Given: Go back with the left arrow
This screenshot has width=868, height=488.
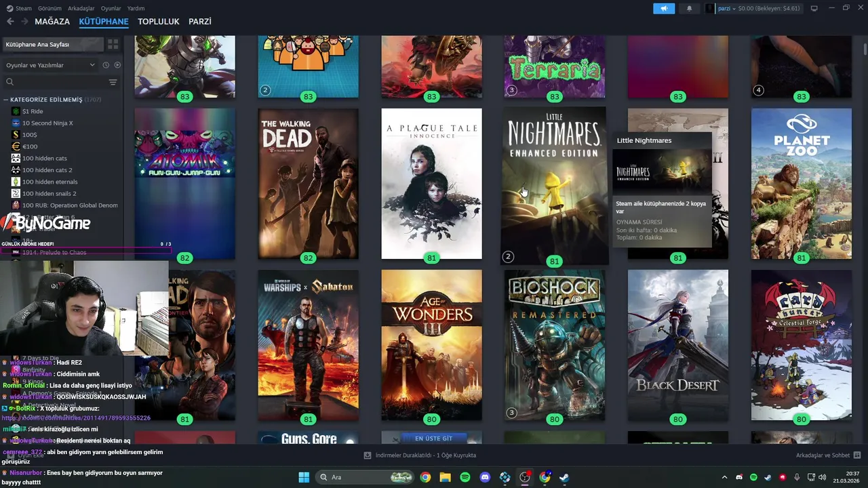Looking at the screenshot, I should coord(10,22).
